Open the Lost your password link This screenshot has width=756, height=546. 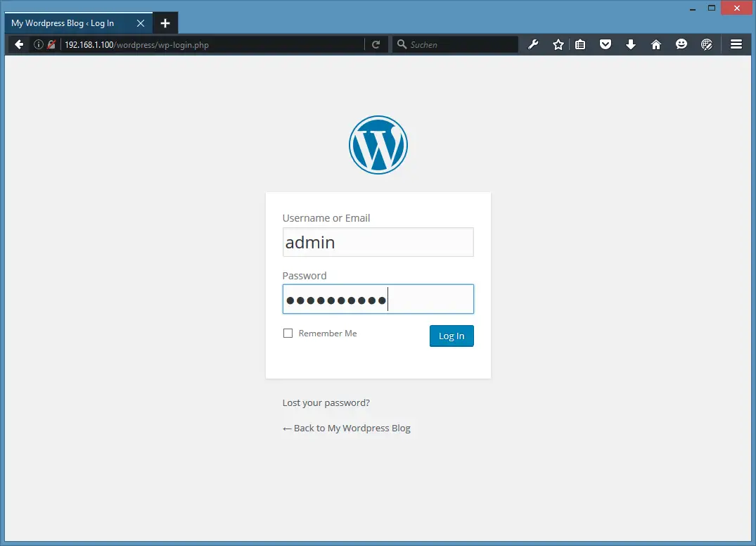coord(326,402)
